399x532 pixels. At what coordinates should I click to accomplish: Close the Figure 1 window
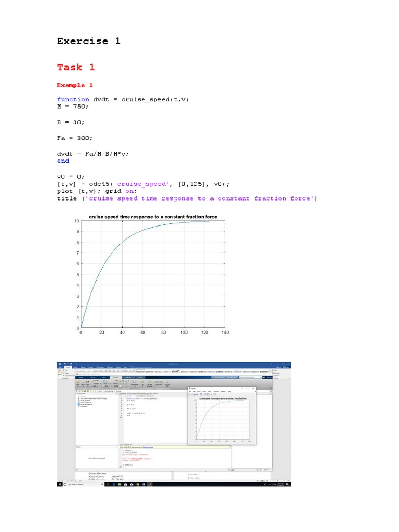tap(254, 388)
